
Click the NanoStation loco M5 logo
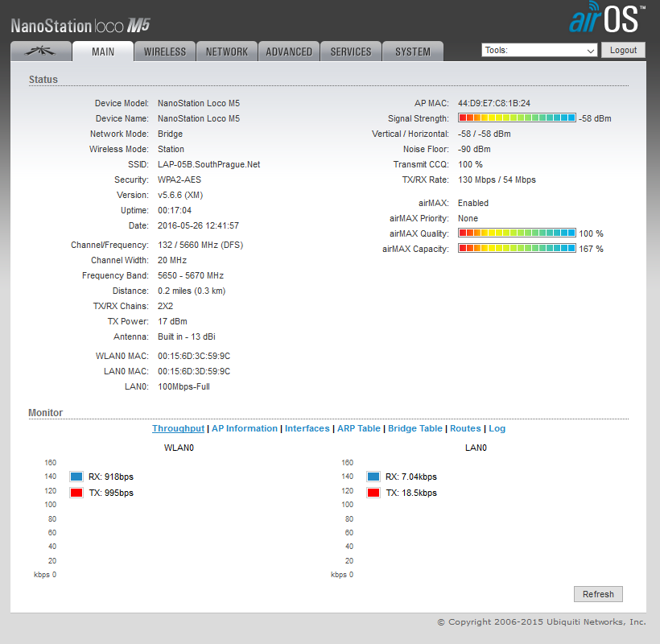pos(80,26)
